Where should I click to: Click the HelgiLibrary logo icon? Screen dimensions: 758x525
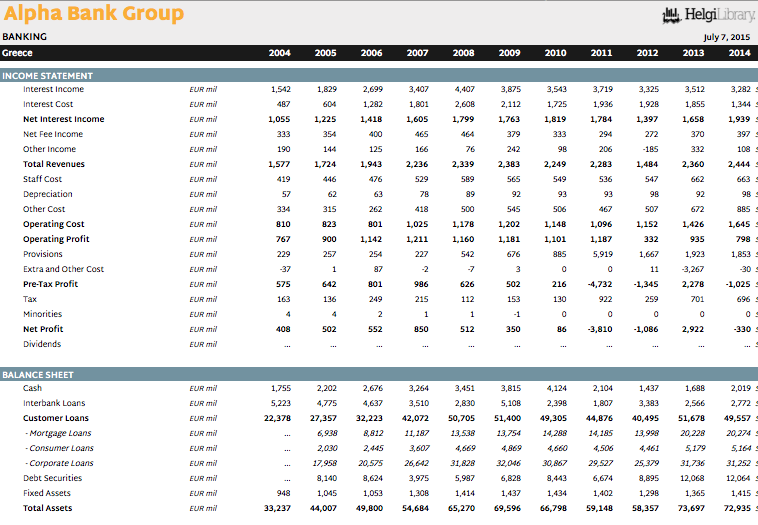point(671,15)
